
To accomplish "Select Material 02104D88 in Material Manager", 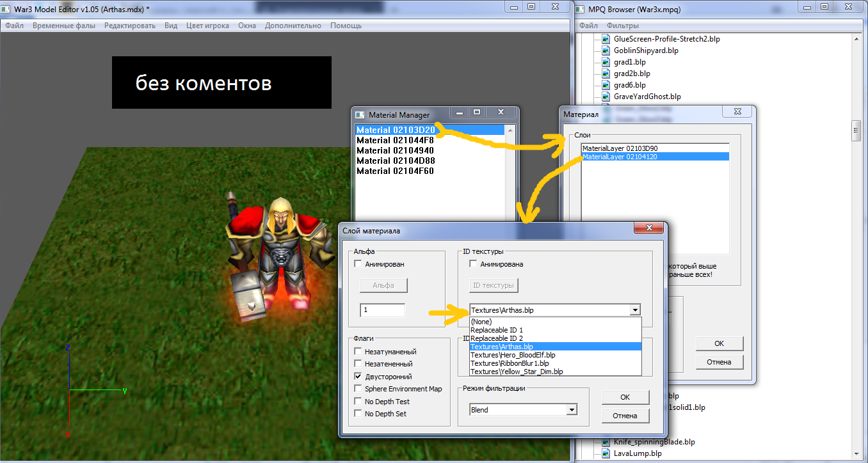I will click(x=430, y=161).
